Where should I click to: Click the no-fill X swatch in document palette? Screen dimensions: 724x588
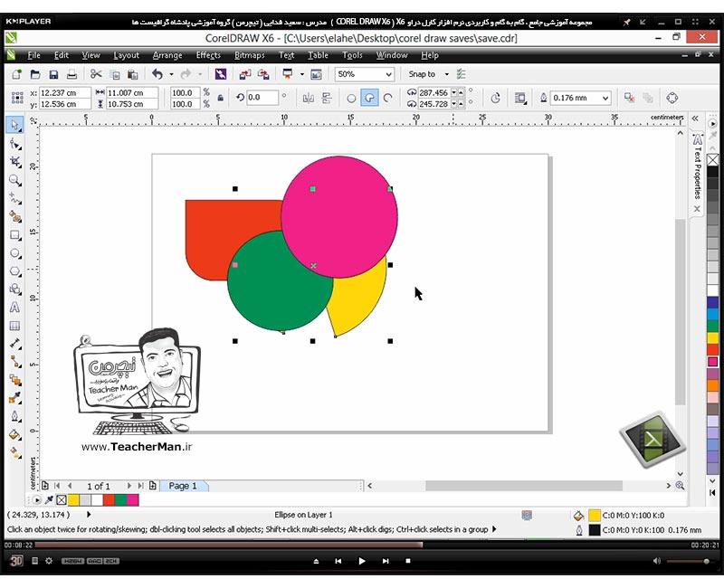(62, 500)
